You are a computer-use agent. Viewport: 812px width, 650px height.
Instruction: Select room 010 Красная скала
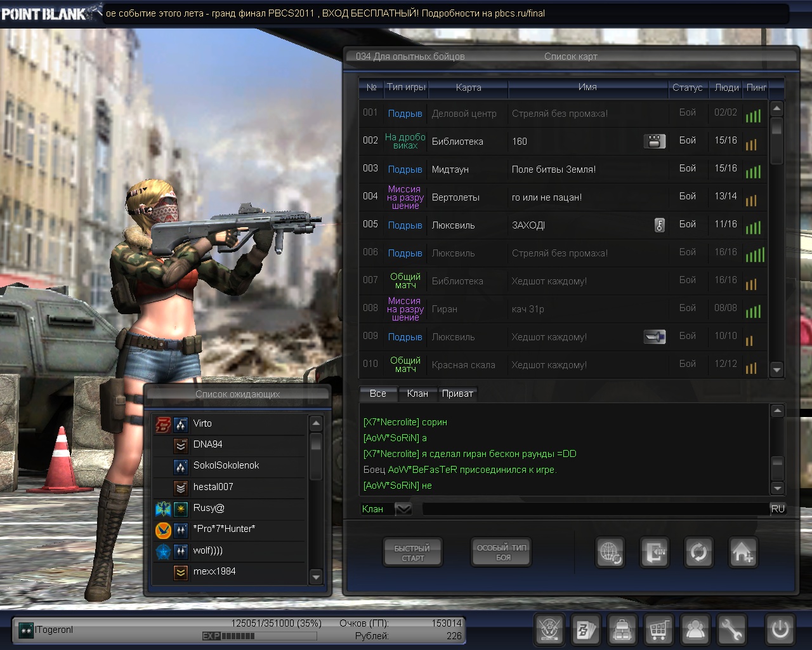pos(563,364)
